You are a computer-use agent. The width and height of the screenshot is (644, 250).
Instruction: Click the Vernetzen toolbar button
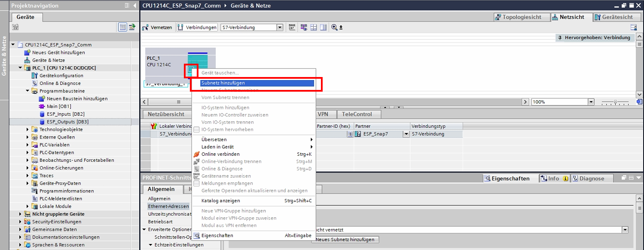(157, 27)
